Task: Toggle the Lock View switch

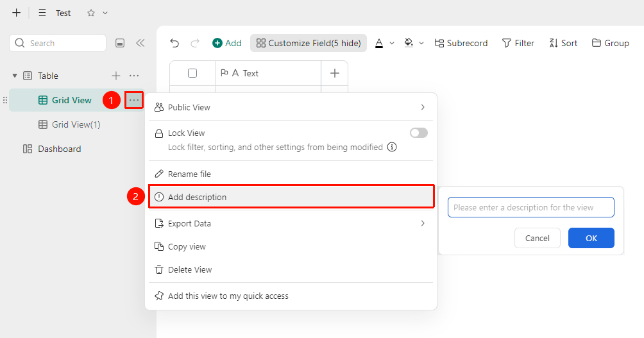Action: pos(418,133)
